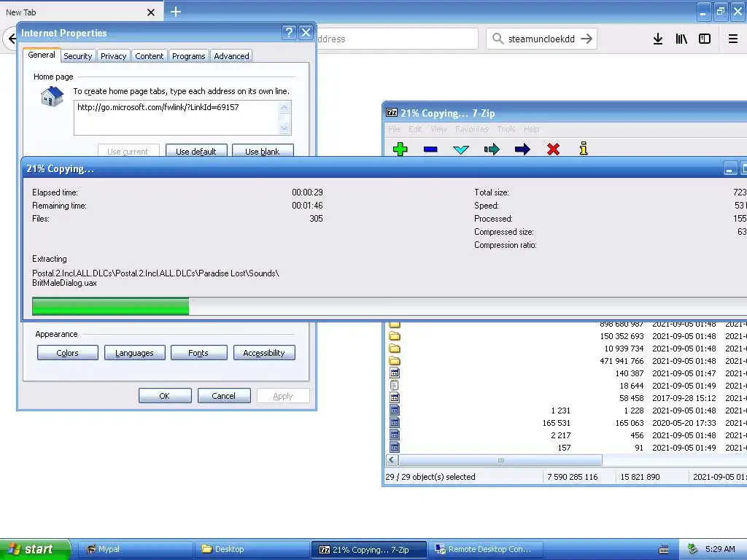
Task: Open a new browser tab with plus
Action: click(x=176, y=12)
